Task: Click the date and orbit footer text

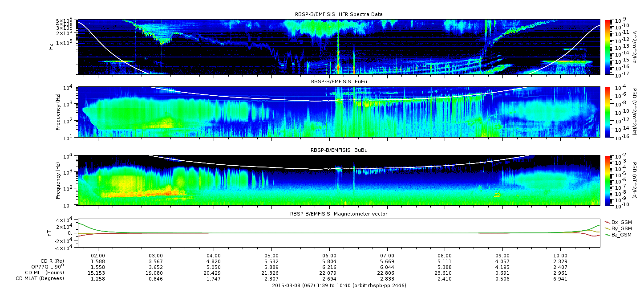Action: tap(339, 285)
